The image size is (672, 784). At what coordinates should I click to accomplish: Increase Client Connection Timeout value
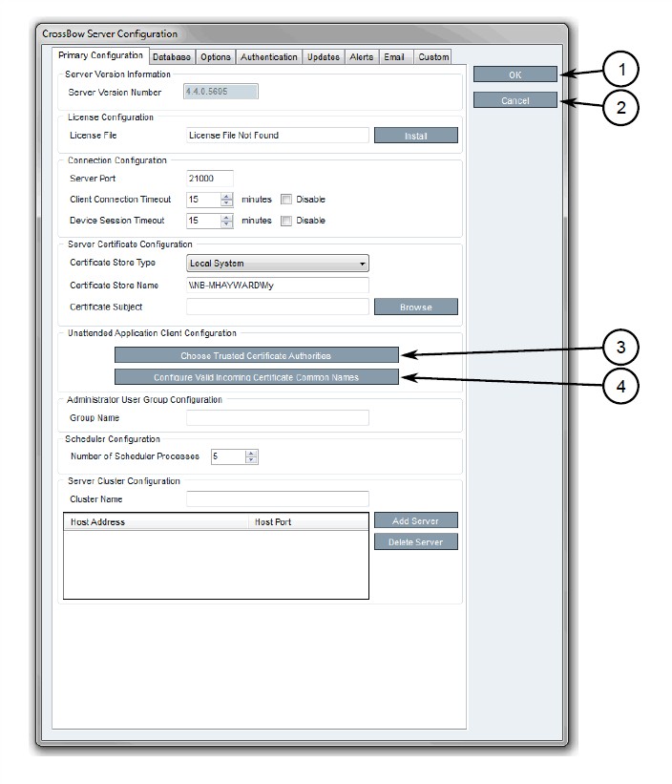pos(227,196)
